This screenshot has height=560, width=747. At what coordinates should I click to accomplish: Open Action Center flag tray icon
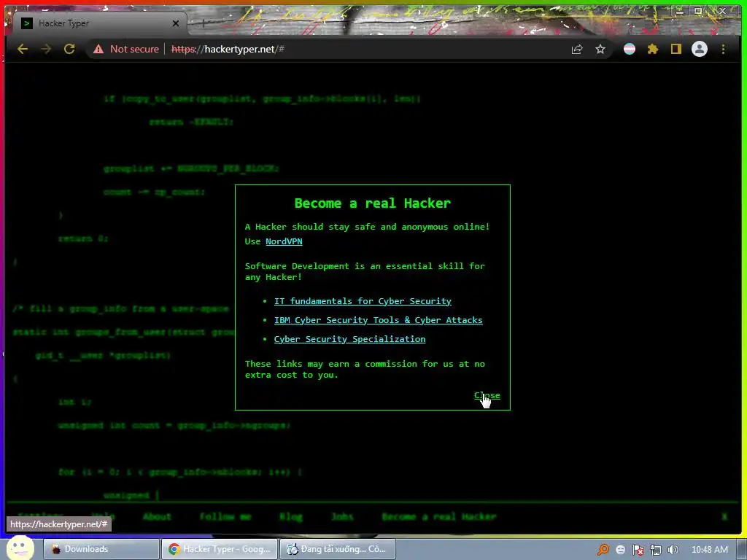tap(638, 550)
